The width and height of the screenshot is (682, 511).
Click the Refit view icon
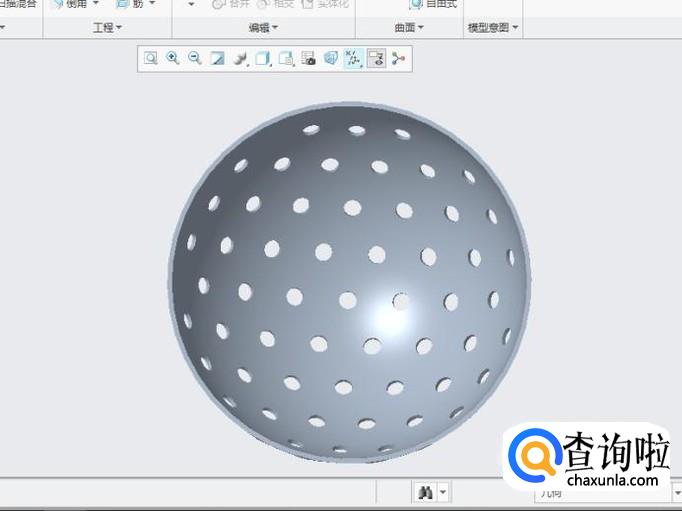[150, 59]
